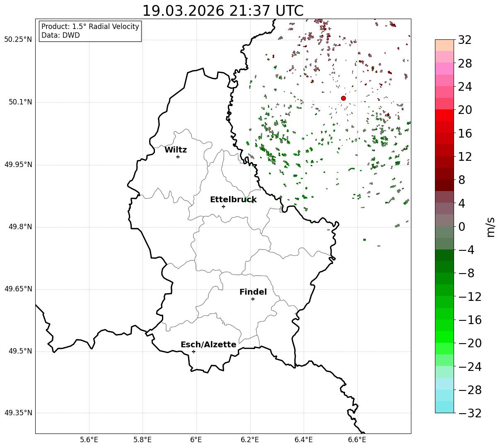Click the colorbar value 16 label
This screenshot has height=448, width=500.
pyautogui.click(x=465, y=133)
